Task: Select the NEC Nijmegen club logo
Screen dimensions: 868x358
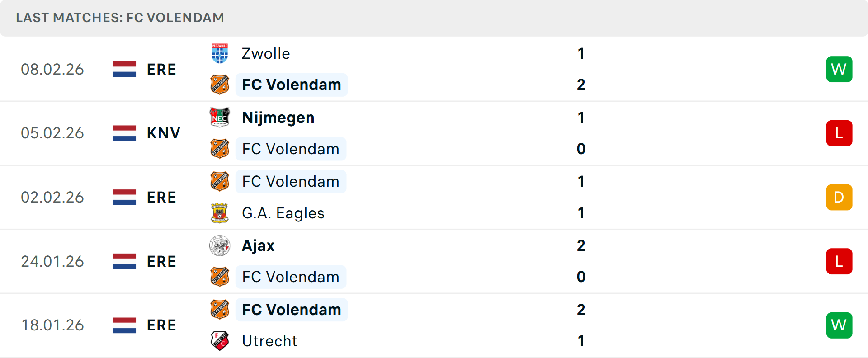Action: [x=220, y=117]
